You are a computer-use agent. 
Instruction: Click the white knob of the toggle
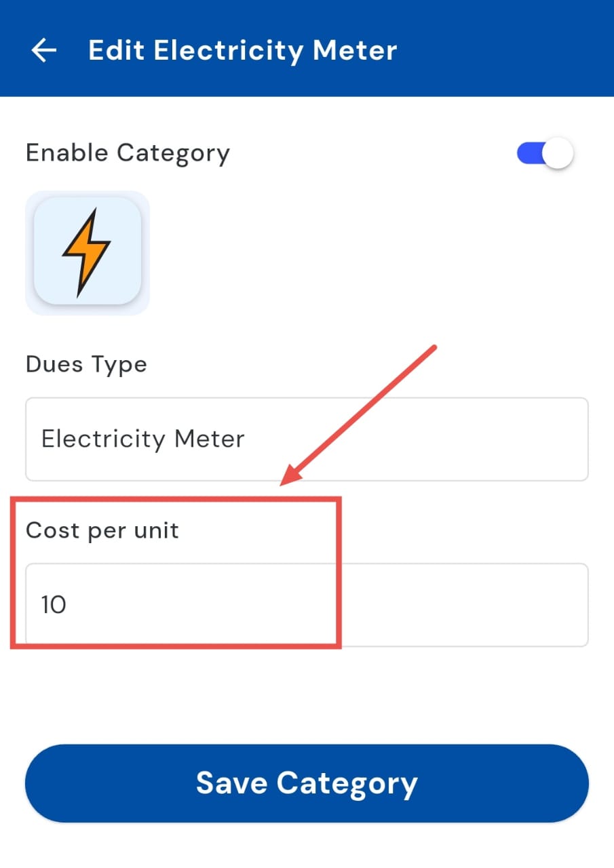(x=558, y=154)
